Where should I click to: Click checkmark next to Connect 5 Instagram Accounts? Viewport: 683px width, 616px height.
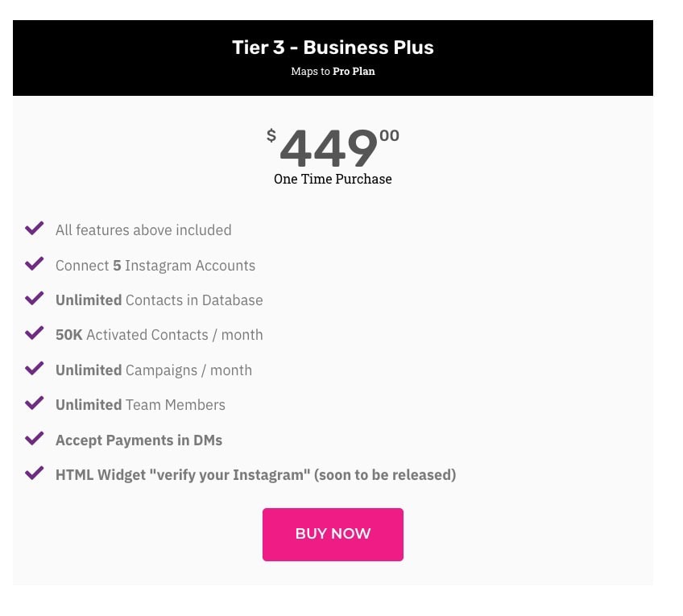coord(35,263)
